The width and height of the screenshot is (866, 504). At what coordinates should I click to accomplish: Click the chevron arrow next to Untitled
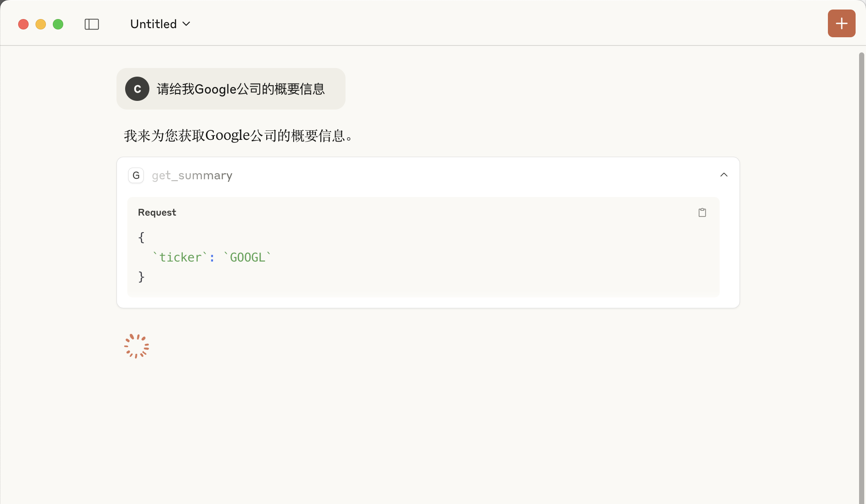(x=187, y=24)
